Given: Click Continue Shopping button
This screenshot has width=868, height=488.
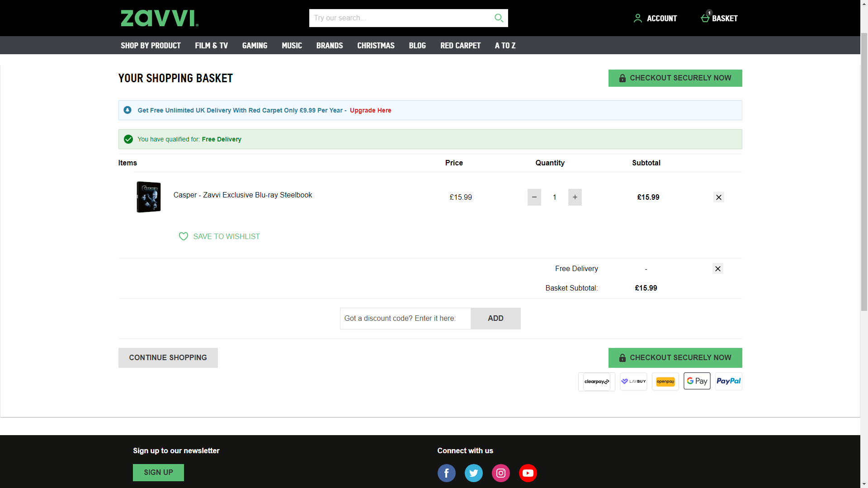Looking at the screenshot, I should [168, 358].
